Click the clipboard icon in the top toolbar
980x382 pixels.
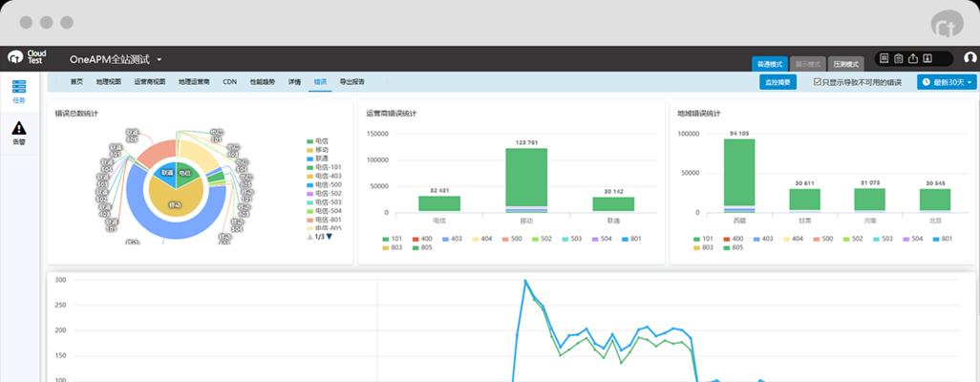(x=898, y=58)
